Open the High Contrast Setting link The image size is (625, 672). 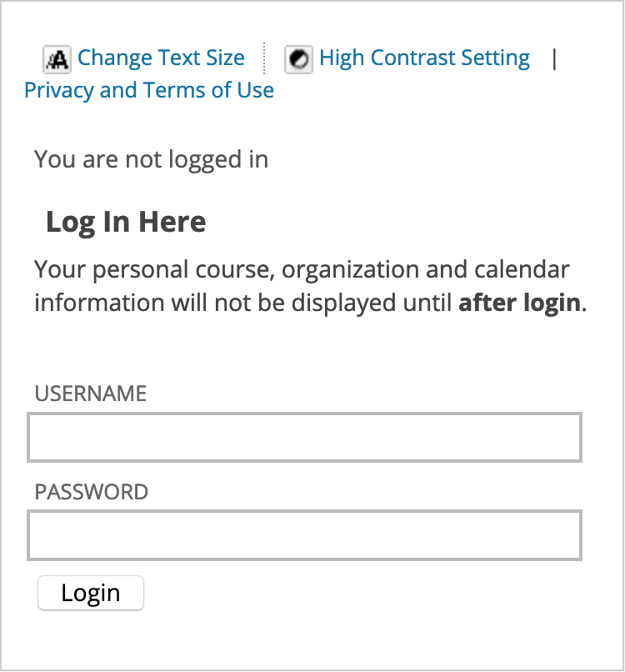[424, 58]
